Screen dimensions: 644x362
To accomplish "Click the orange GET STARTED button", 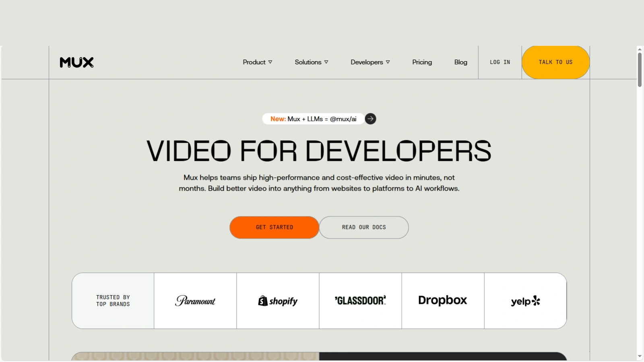I will tap(275, 228).
